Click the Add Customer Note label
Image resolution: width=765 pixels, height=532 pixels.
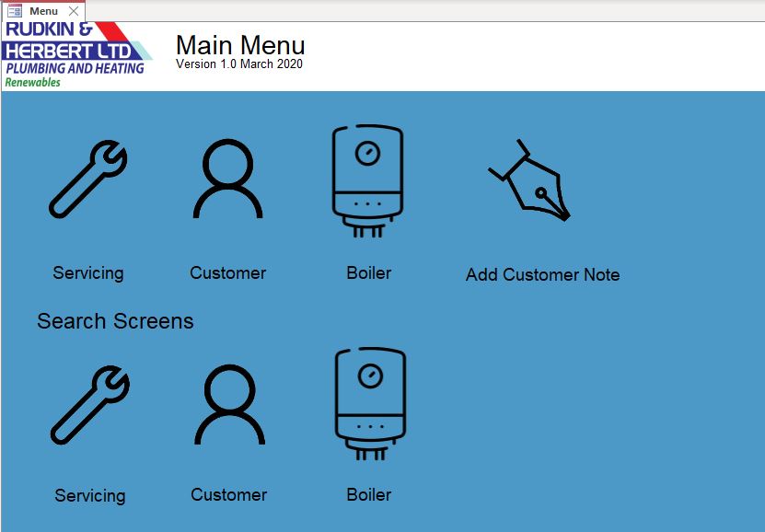(542, 274)
